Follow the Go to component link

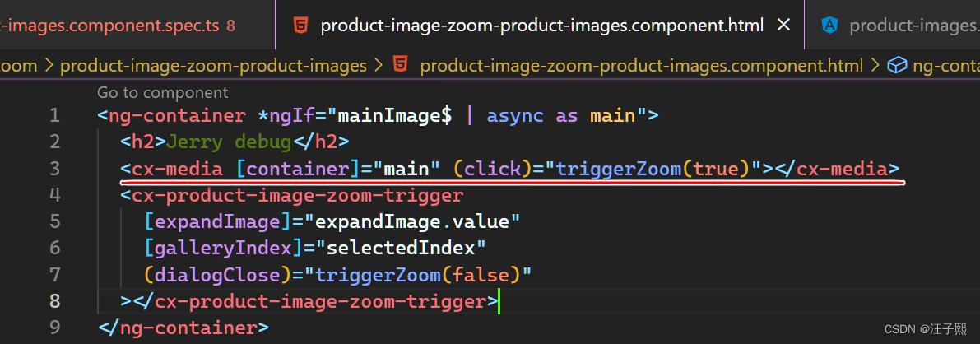162,92
